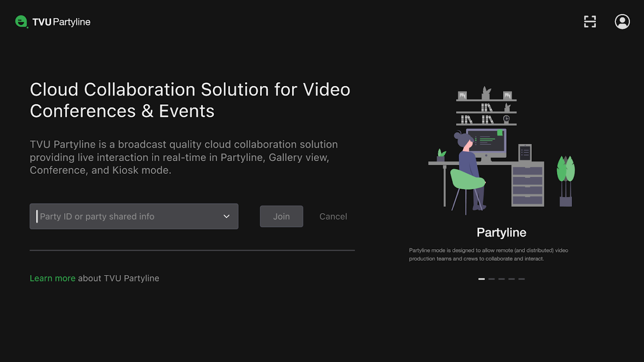Image resolution: width=644 pixels, height=362 pixels.
Task: Select the first carousel indicator dash
Action: pos(481,279)
